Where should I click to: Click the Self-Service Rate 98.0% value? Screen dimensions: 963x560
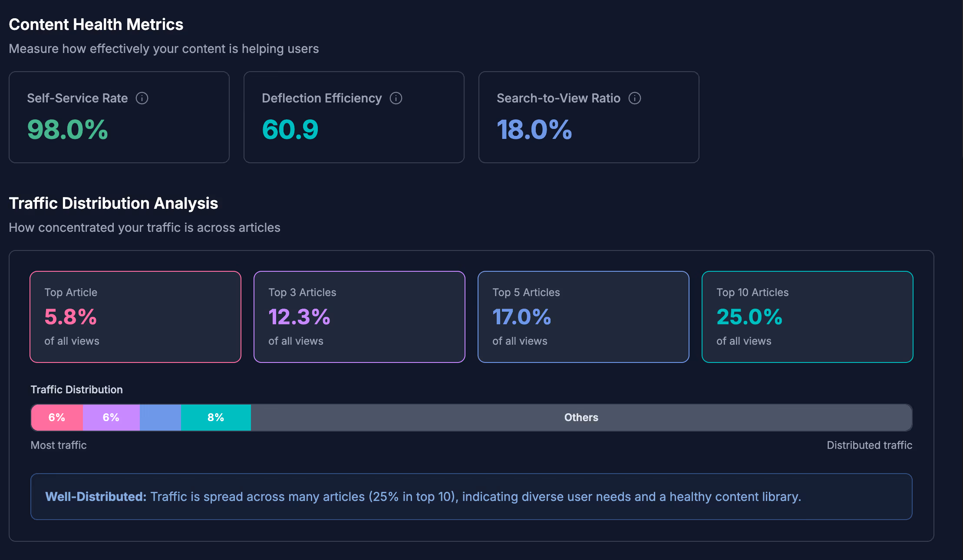68,130
